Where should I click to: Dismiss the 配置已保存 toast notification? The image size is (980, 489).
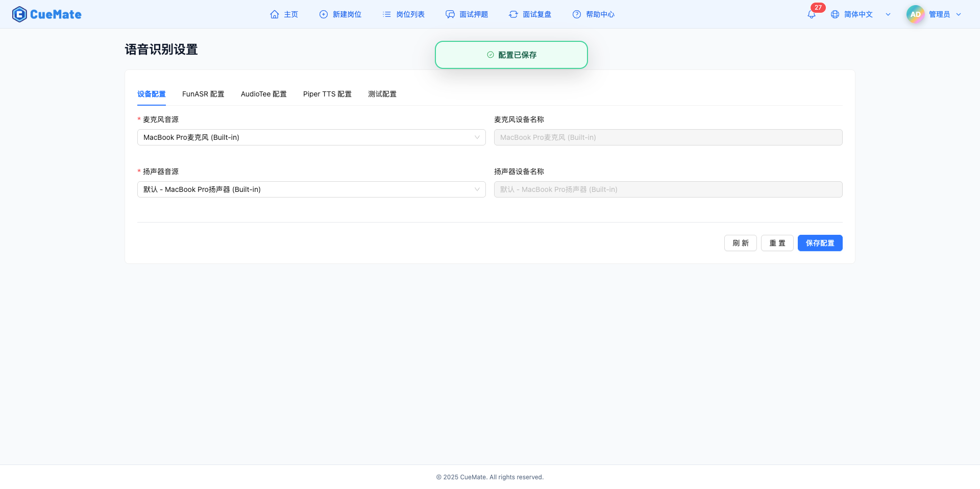click(511, 55)
